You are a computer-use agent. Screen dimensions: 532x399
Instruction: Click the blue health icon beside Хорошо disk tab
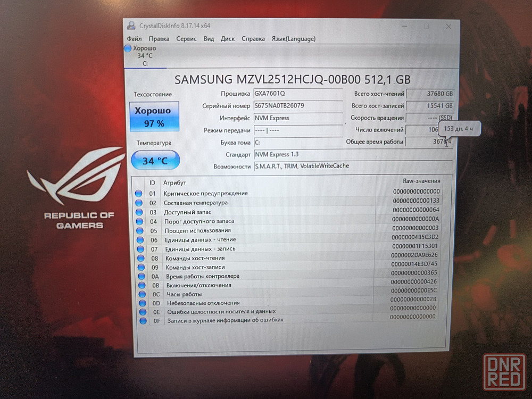(x=128, y=48)
